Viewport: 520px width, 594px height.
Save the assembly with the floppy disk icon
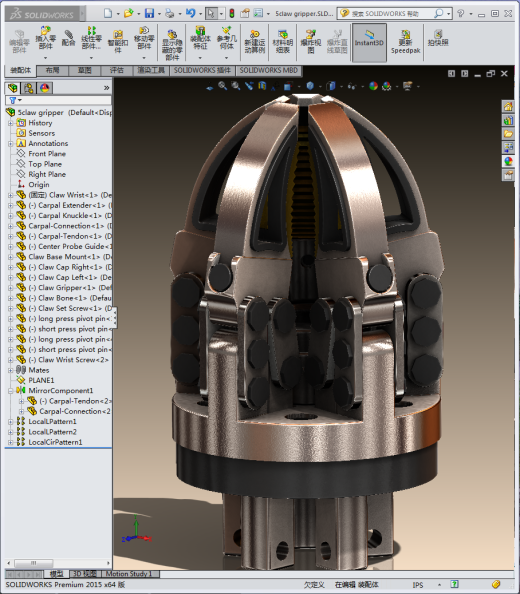[150, 14]
